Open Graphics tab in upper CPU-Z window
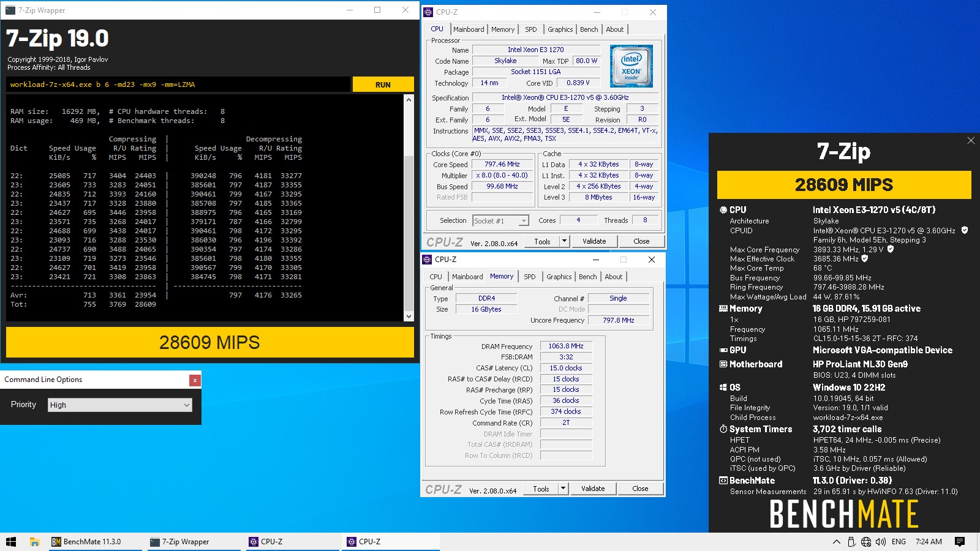The height and width of the screenshot is (551, 980). (560, 29)
